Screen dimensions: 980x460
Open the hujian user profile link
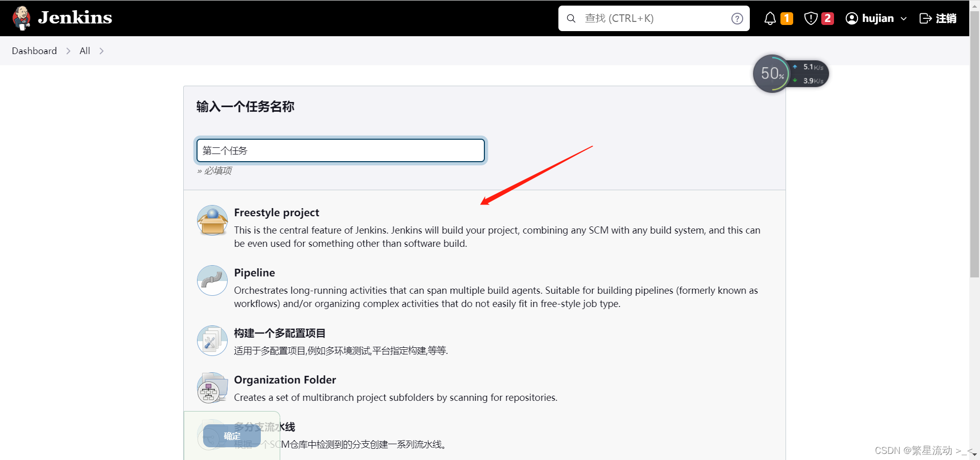pyautogui.click(x=878, y=18)
